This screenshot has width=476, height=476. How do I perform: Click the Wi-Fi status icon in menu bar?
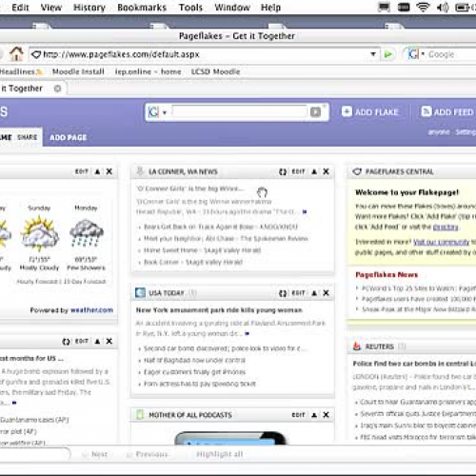click(423, 7)
